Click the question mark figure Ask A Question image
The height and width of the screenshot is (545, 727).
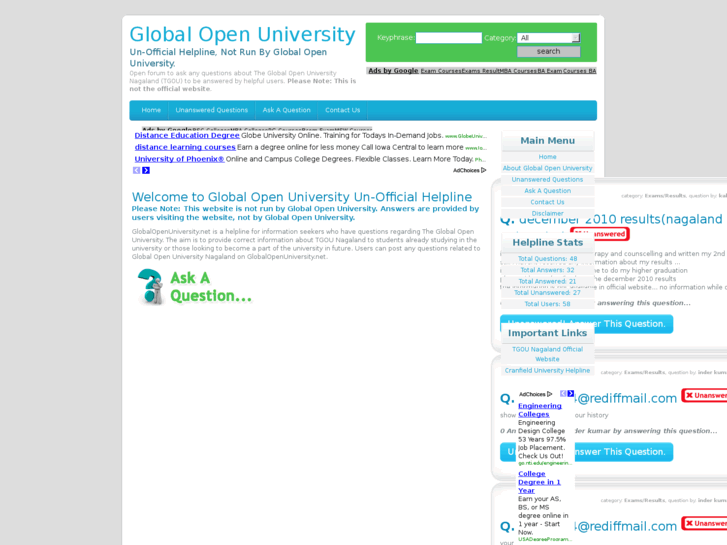point(150,287)
